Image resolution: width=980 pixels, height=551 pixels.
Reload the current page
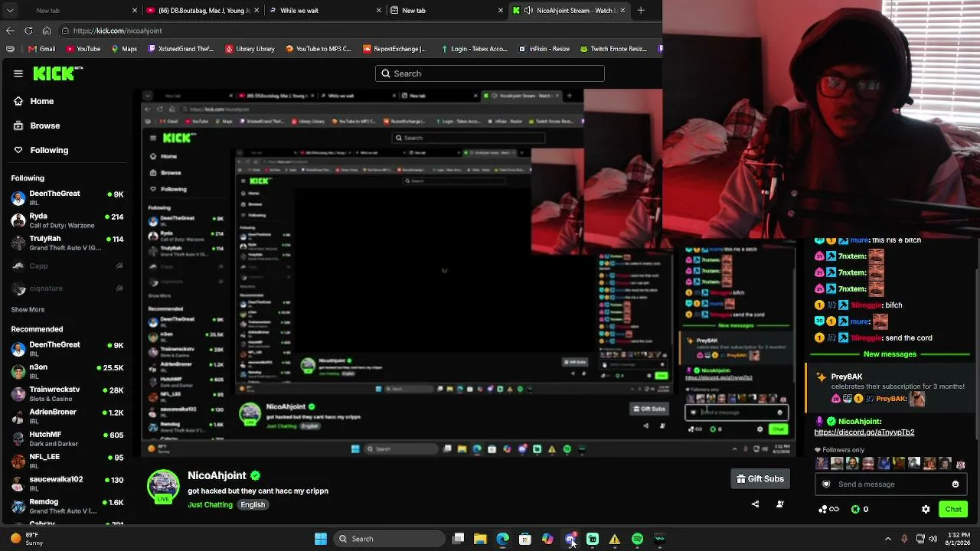click(x=28, y=31)
